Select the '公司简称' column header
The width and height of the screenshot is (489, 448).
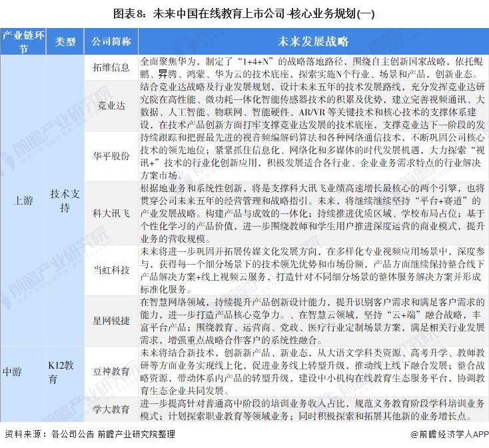[111, 41]
